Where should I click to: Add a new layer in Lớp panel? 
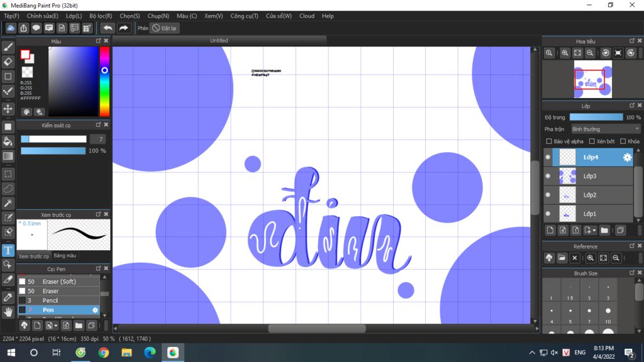pyautogui.click(x=550, y=230)
